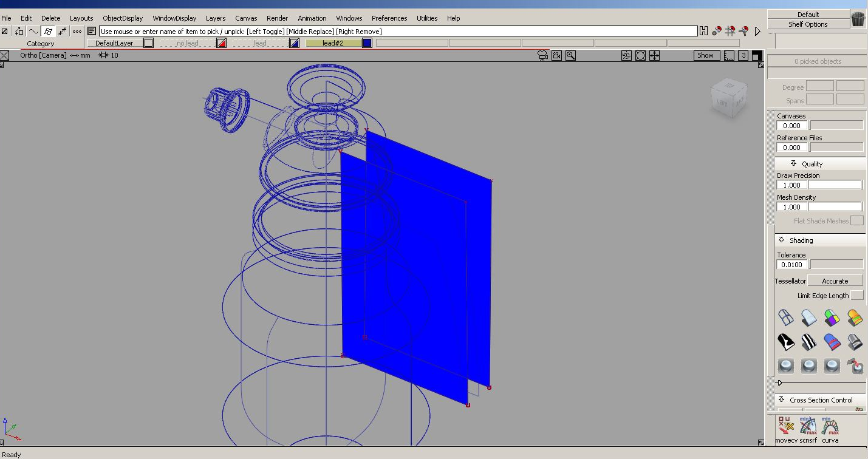The width and height of the screenshot is (868, 459).
Task: Toggle DefaultLayer visibility box
Action: 148,43
